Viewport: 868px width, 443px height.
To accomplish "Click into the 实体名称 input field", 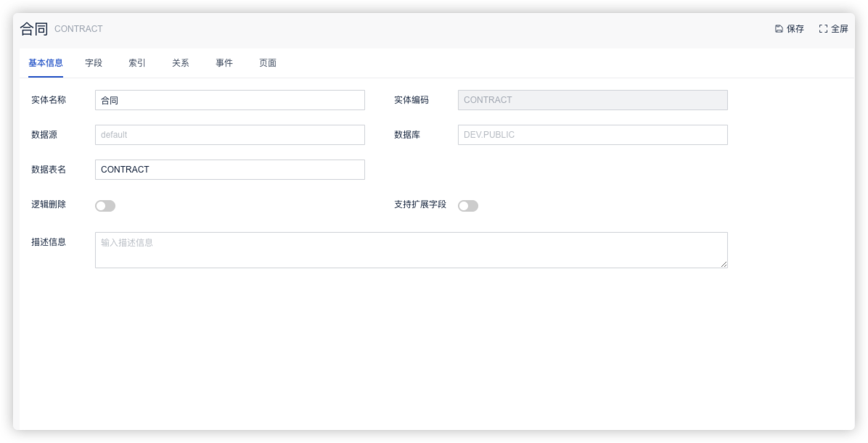I will click(229, 100).
